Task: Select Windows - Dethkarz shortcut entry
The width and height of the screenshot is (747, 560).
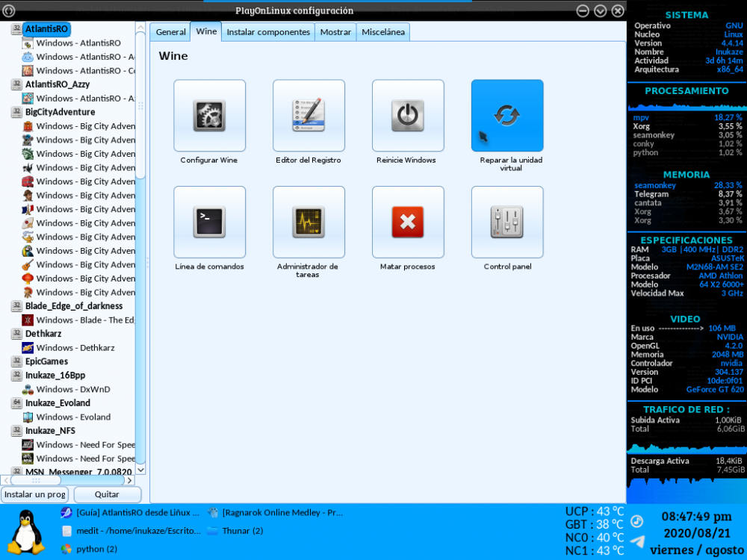Action: 75,348
